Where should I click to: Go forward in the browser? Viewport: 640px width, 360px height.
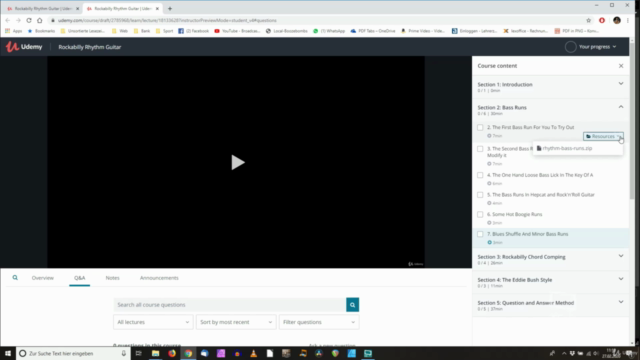coord(18,20)
